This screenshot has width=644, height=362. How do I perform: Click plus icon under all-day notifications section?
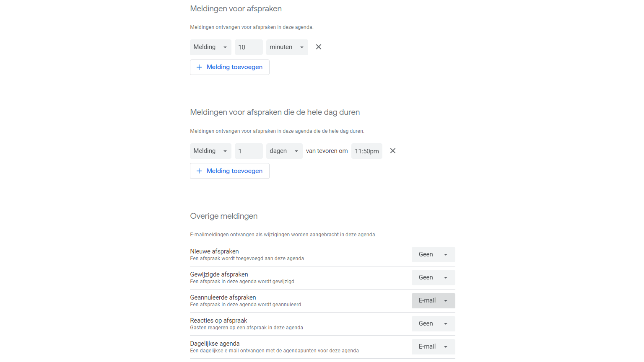pyautogui.click(x=199, y=171)
